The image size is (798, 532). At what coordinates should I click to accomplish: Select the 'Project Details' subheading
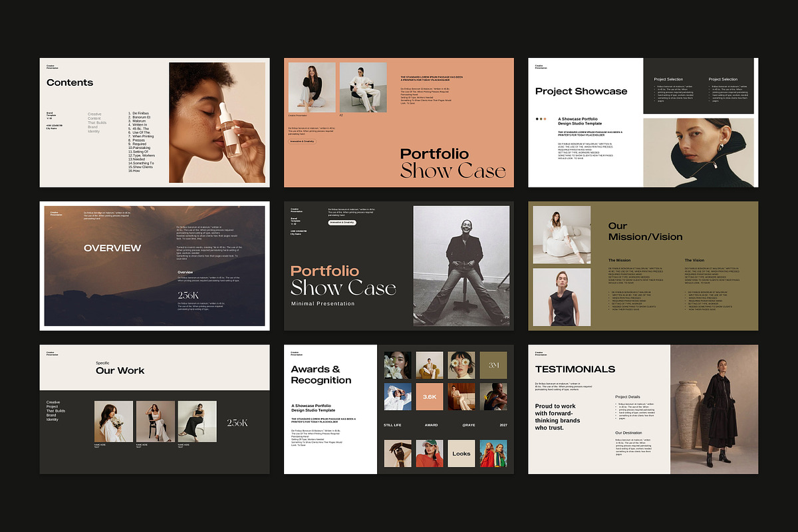(628, 397)
